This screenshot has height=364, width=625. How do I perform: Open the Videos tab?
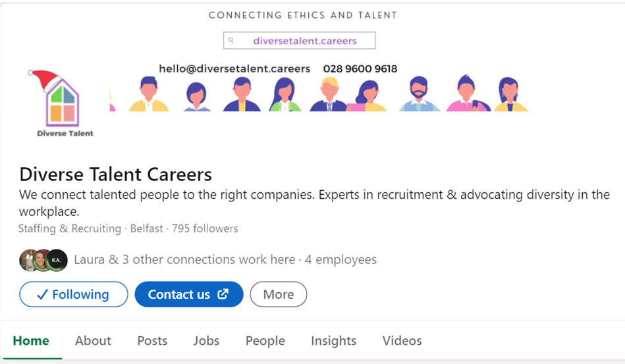tap(402, 341)
